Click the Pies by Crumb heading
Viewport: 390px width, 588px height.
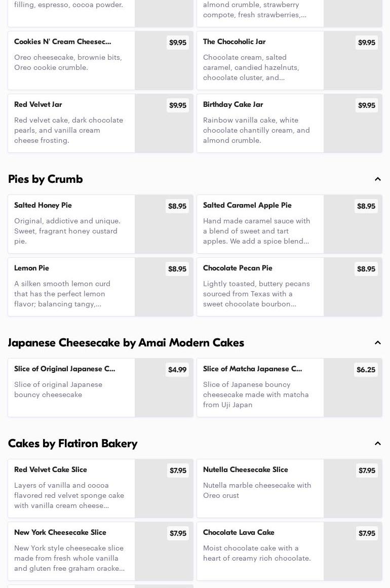click(x=46, y=179)
